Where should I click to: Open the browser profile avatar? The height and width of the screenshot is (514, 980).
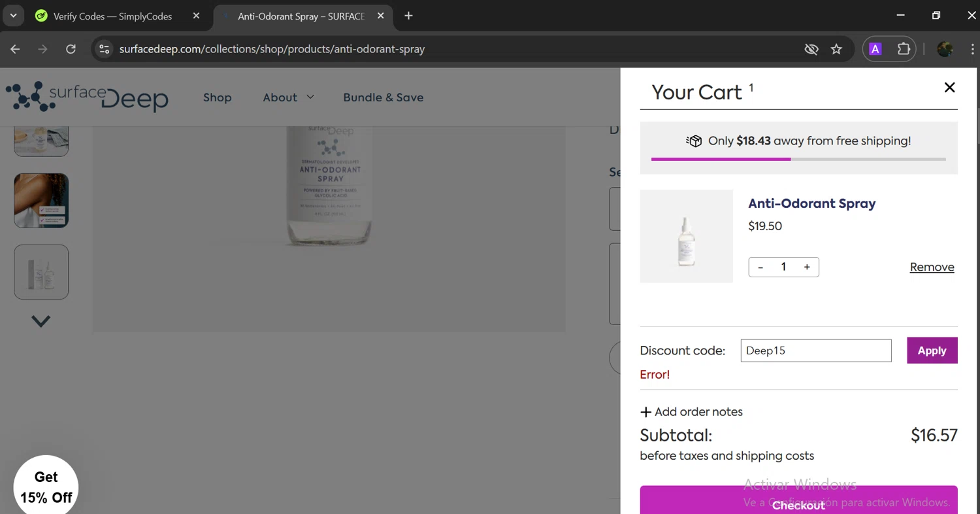pos(944,49)
